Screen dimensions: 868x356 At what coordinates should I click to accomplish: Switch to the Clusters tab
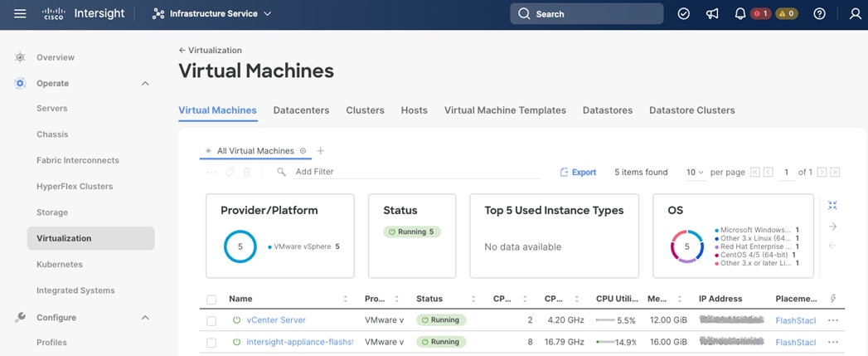click(x=366, y=110)
